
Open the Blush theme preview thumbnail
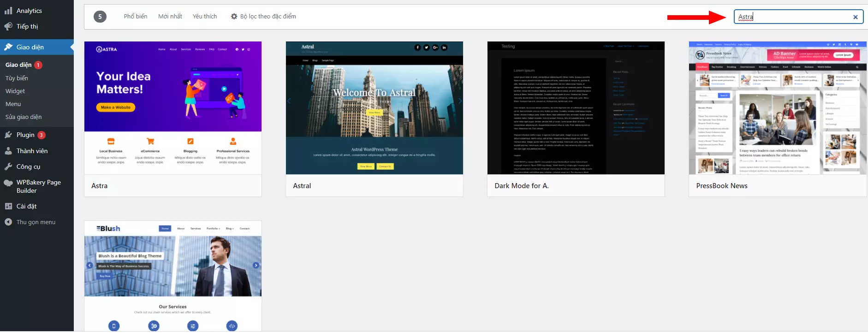(x=173, y=276)
